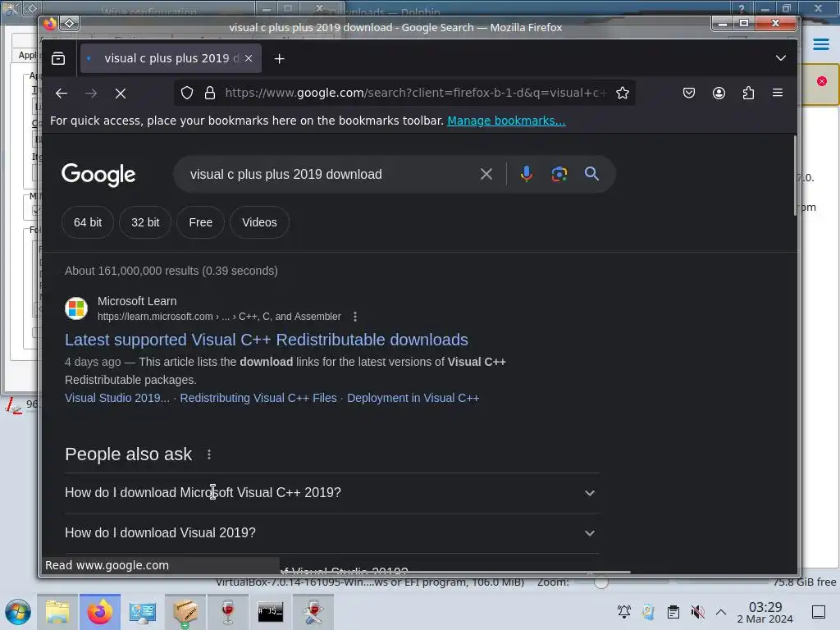Screen dimensions: 840x630
Task: Filter results by 32 bit chip
Action: (x=145, y=222)
